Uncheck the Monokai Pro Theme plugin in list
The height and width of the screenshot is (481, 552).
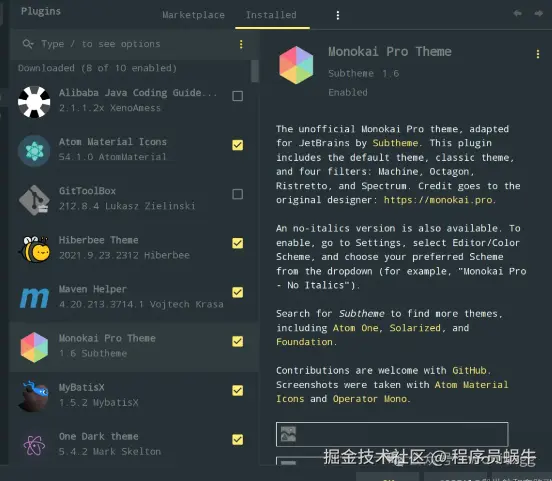click(238, 341)
